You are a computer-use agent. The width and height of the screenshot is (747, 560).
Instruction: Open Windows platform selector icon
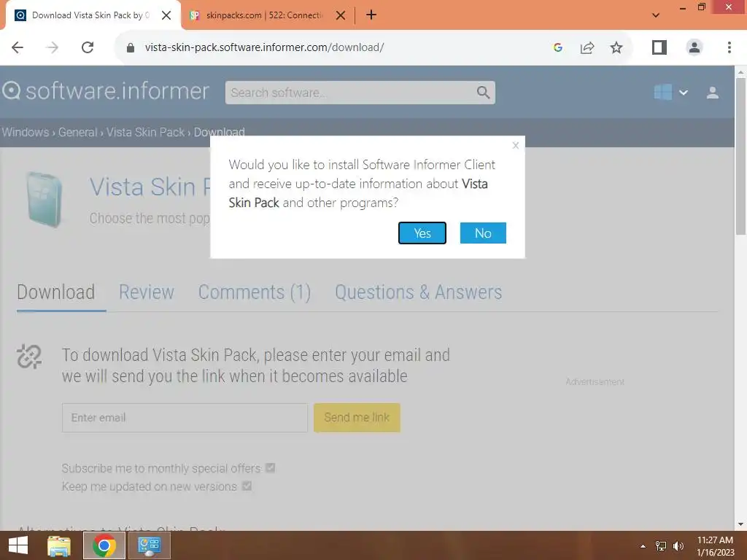[x=662, y=92]
